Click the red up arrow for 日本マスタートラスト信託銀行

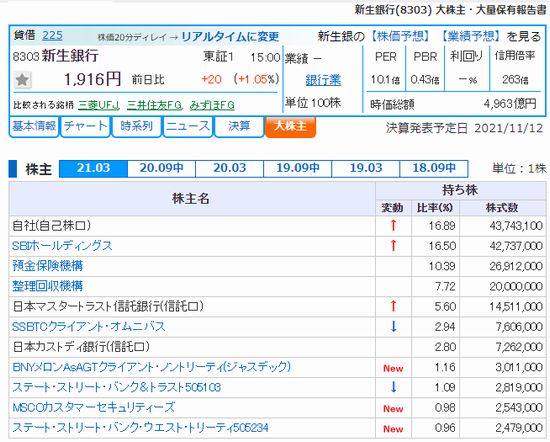[393, 307]
